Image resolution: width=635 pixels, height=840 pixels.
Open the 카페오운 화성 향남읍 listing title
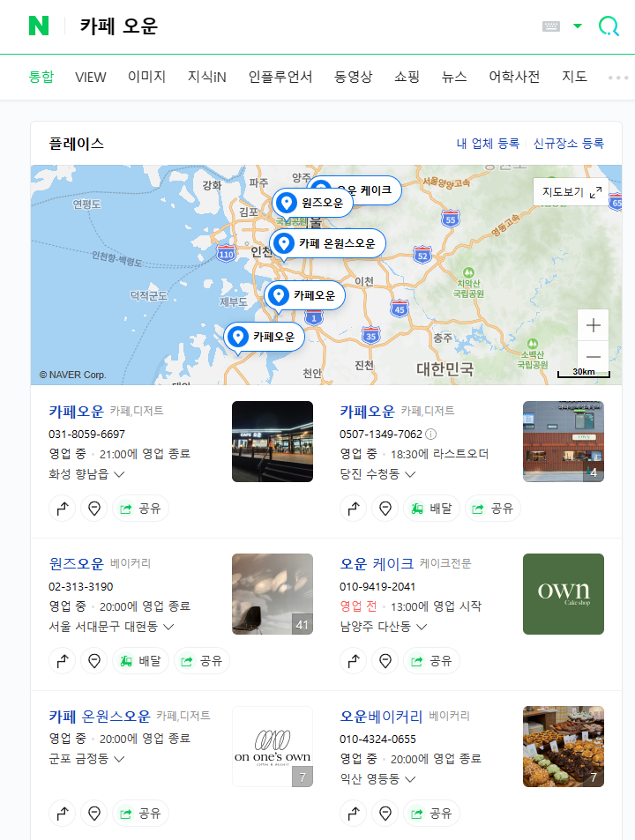[76, 412]
